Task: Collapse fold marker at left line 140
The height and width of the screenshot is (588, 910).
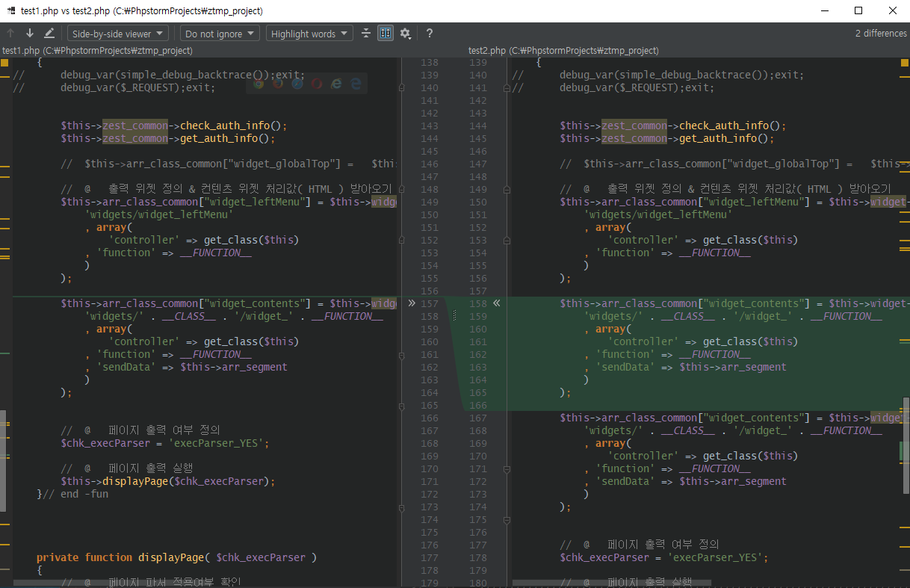Action: point(402,87)
